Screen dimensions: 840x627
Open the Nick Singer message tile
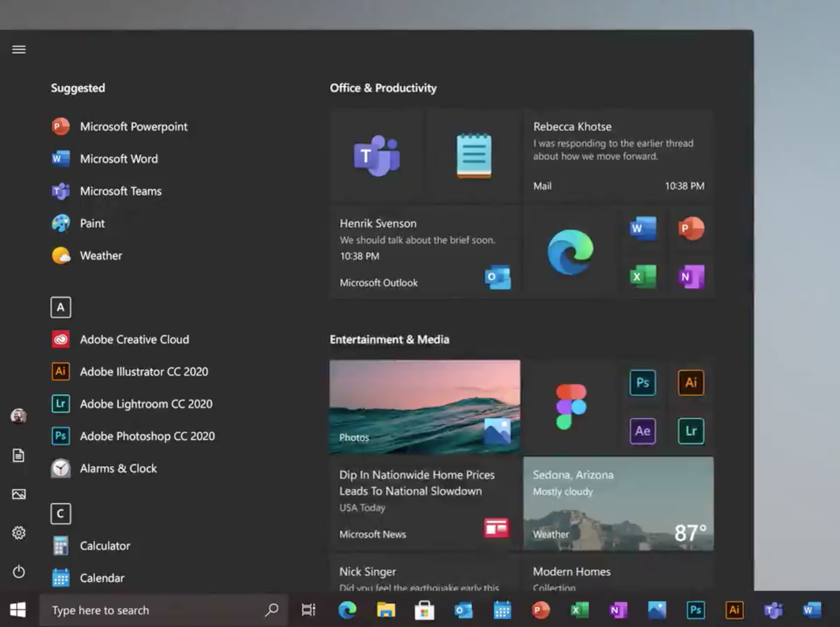pyautogui.click(x=425, y=572)
